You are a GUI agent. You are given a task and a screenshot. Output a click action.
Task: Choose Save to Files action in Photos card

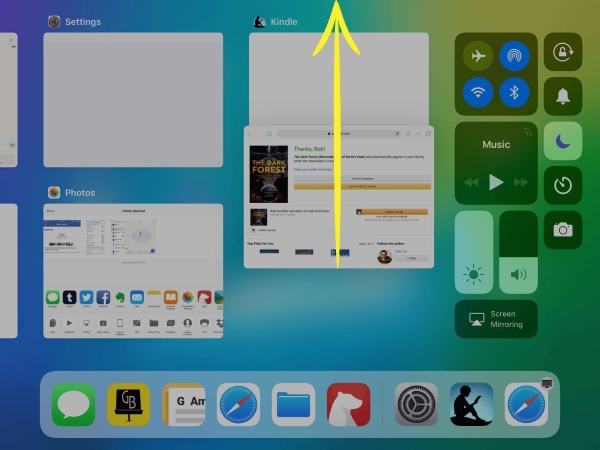click(154, 323)
